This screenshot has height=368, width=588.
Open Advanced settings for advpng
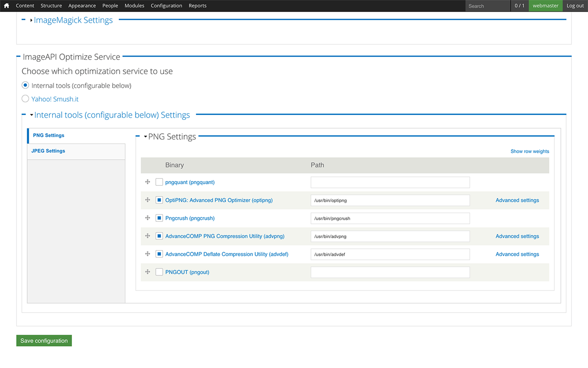(x=517, y=236)
